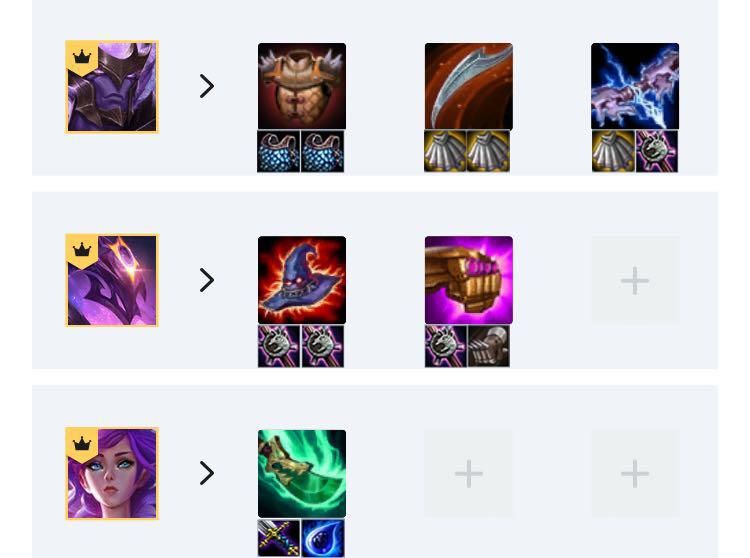The image size is (750, 558).
Task: Select the green glowing blade item icon
Action: click(302, 473)
